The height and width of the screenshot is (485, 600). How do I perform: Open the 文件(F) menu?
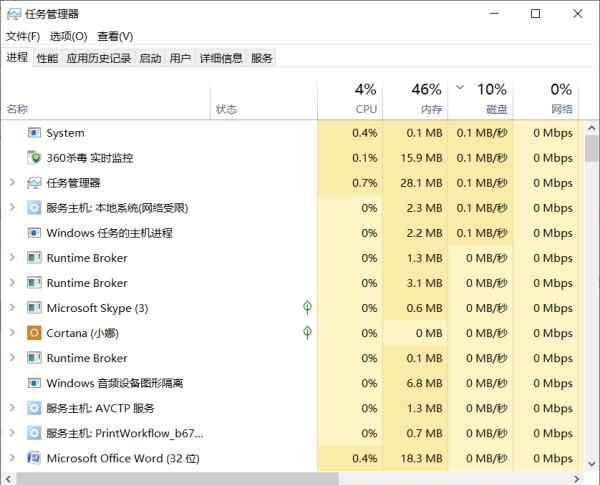tap(23, 36)
